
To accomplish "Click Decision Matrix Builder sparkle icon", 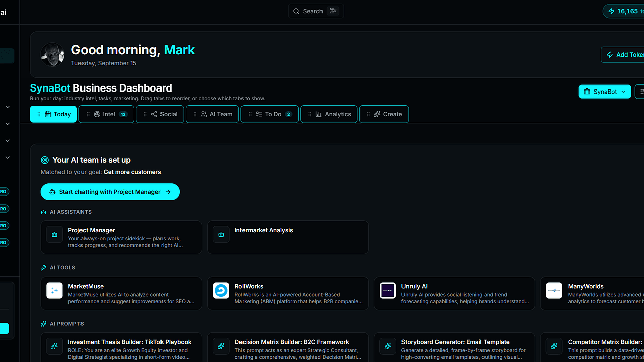I will tap(221, 346).
